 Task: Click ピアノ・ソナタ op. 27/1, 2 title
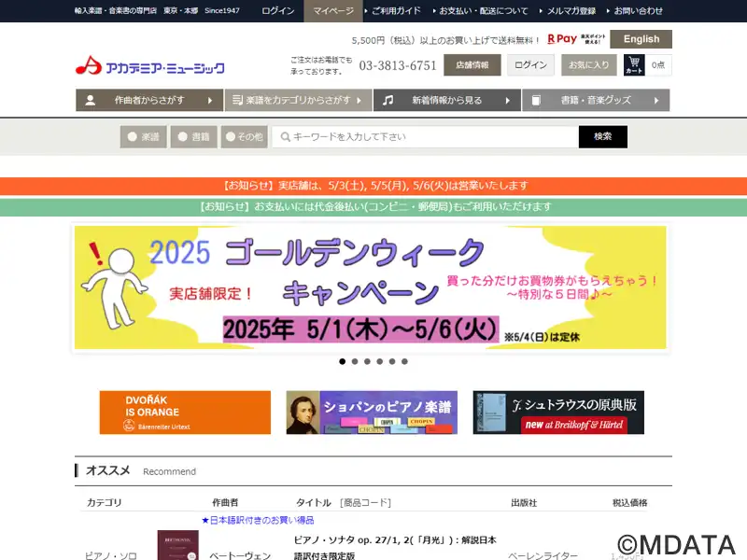[395, 548]
